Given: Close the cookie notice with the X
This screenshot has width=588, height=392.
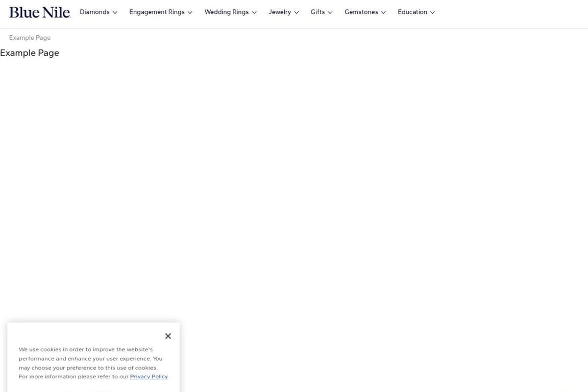Looking at the screenshot, I should tap(168, 336).
